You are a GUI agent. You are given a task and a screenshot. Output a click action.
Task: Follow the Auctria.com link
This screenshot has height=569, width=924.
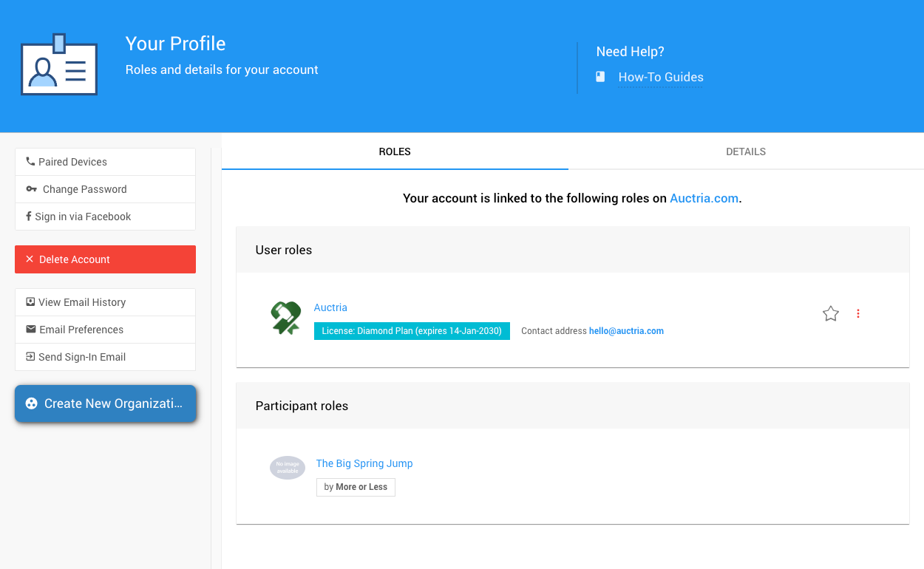pyautogui.click(x=704, y=198)
